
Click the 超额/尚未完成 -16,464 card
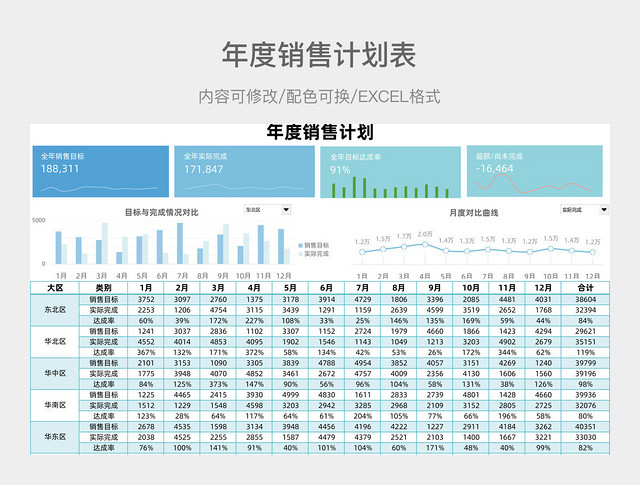coord(535,171)
